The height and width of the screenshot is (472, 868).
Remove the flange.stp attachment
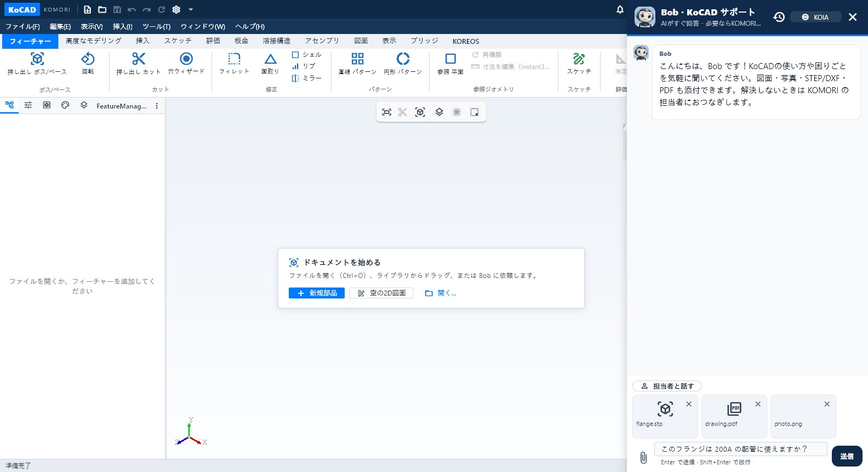689,404
